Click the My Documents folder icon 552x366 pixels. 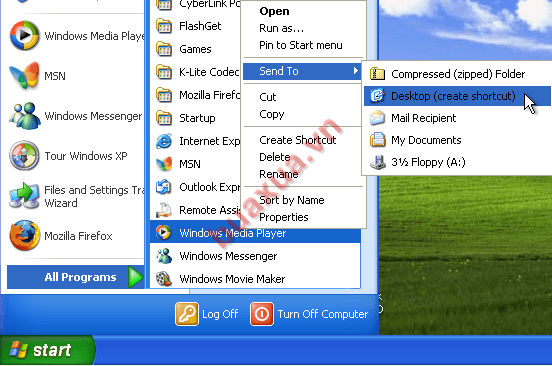click(377, 140)
